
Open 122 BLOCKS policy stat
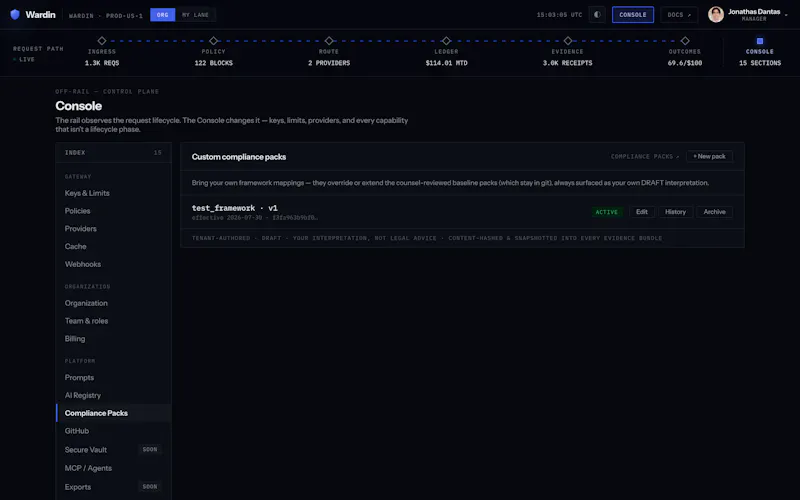pos(213,63)
